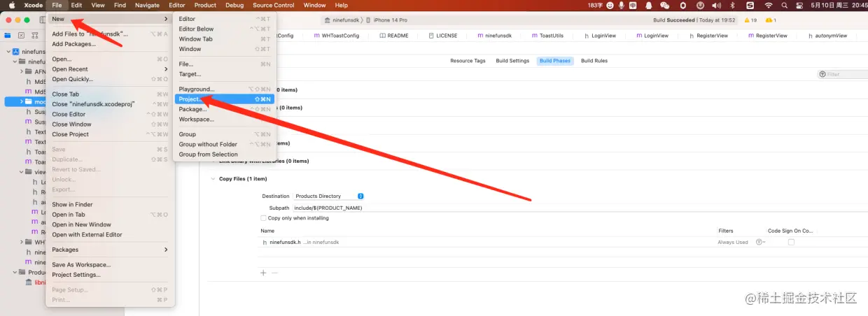Screen dimensions: 868x316
Task: Open the Wi-Fi status menu
Action: pos(768,5)
